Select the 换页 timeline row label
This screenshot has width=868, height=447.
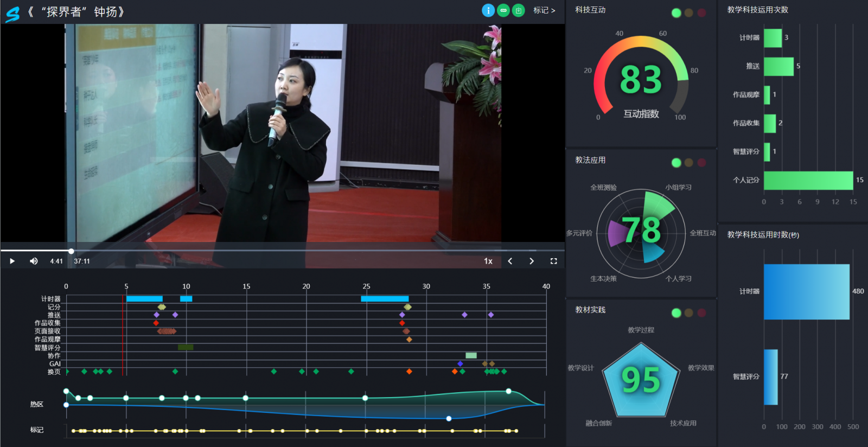click(54, 372)
